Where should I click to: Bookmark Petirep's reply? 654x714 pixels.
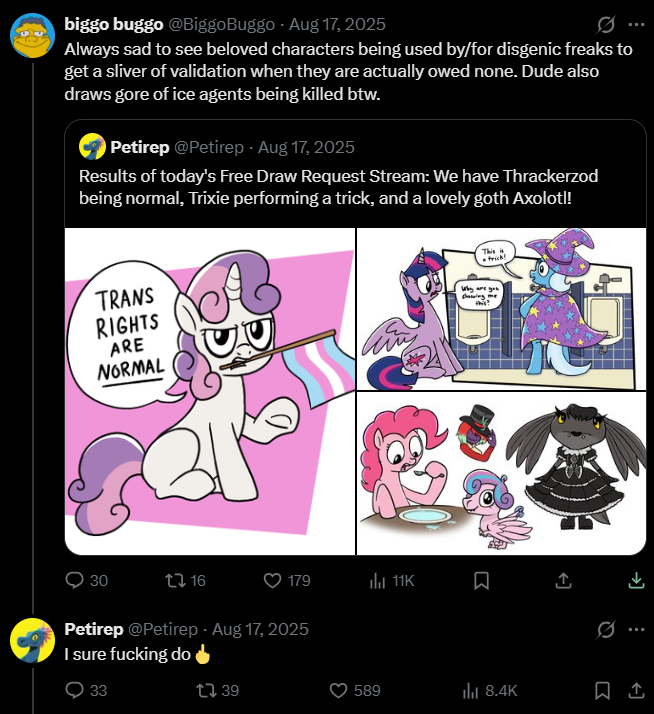pos(603,690)
